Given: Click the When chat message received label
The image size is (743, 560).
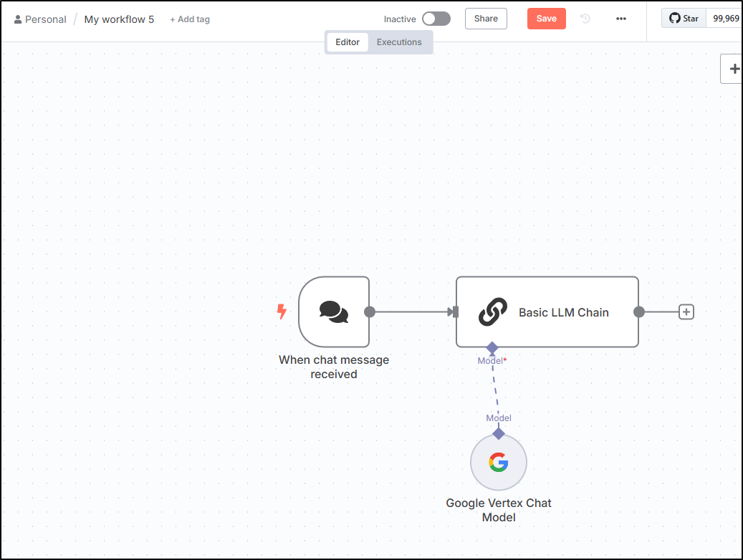Looking at the screenshot, I should tap(334, 367).
